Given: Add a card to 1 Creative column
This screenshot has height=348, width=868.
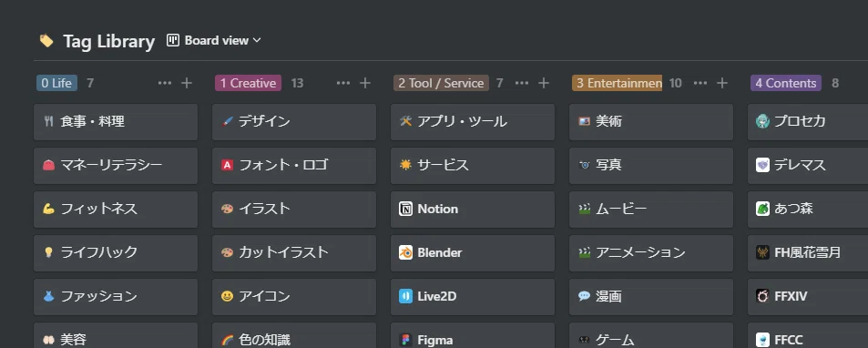Looking at the screenshot, I should pos(365,83).
